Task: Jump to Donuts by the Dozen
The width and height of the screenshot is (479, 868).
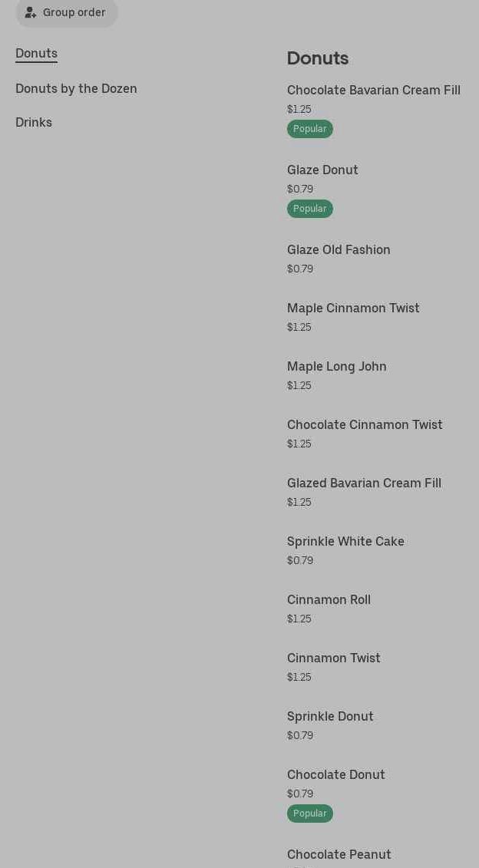Action: [76, 88]
